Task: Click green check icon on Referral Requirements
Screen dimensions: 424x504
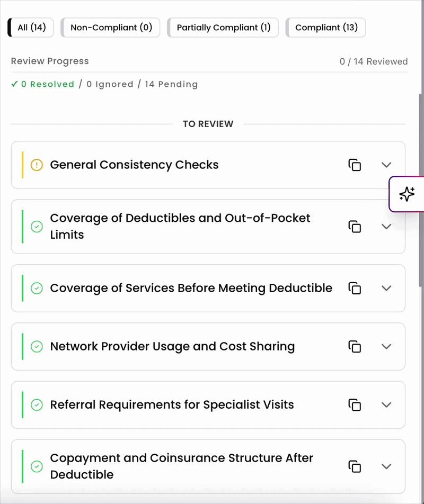Action: [x=37, y=404]
